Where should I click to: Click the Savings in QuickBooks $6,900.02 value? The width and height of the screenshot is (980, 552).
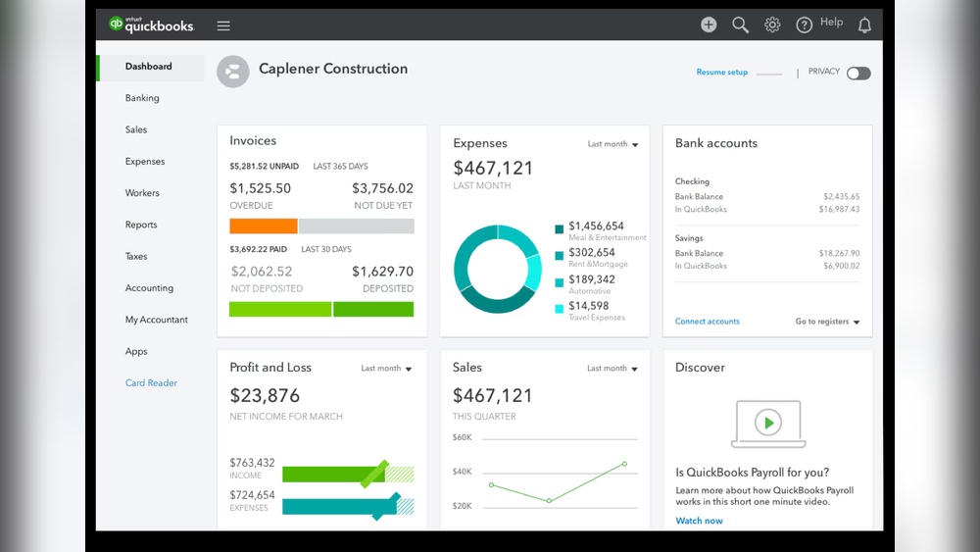point(841,266)
